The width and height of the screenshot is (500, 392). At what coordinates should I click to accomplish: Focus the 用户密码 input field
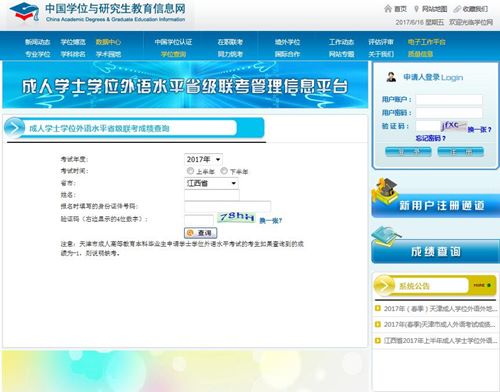[449, 113]
